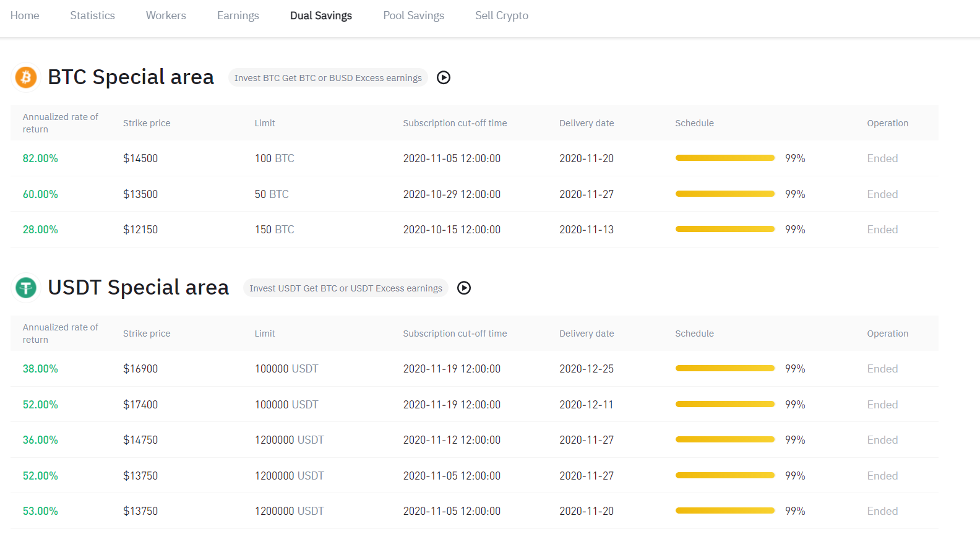Click Ended for the 52.00% $13750 product
980x534 pixels.
(x=882, y=476)
